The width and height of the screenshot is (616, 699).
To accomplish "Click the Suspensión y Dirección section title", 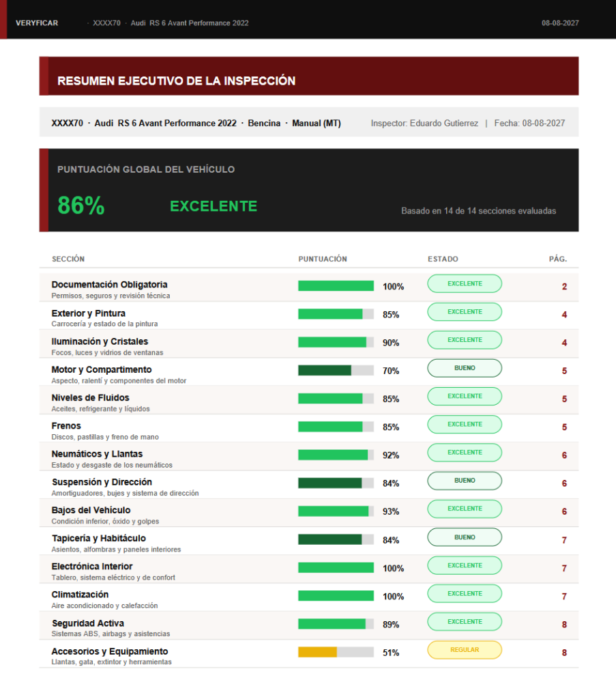I will pos(102,482).
